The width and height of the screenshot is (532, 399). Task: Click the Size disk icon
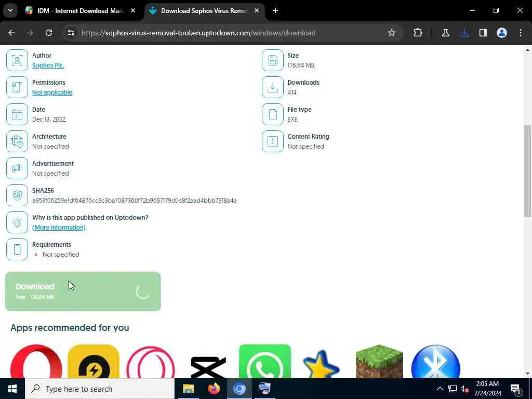(272, 60)
